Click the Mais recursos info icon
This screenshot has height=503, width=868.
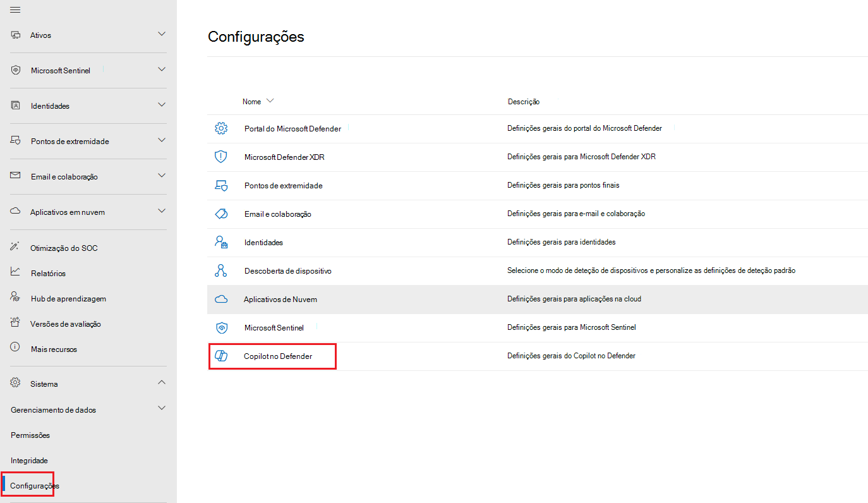tap(16, 348)
